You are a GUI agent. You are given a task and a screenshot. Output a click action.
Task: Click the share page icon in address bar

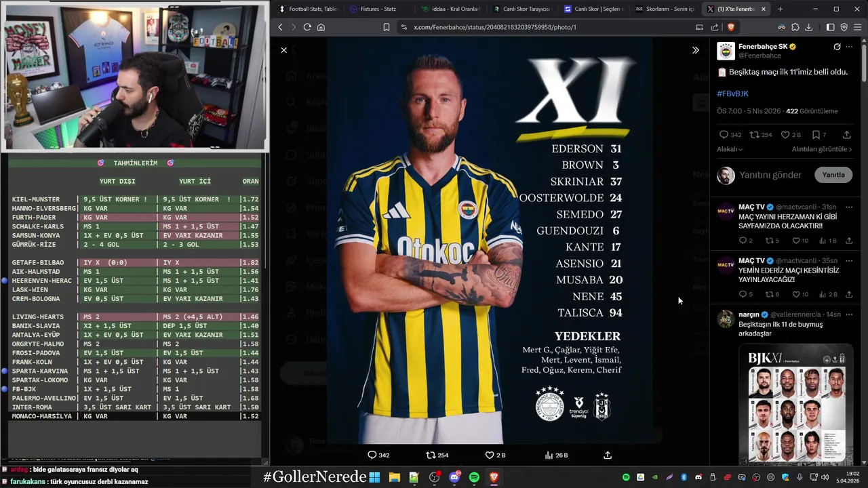[715, 27]
